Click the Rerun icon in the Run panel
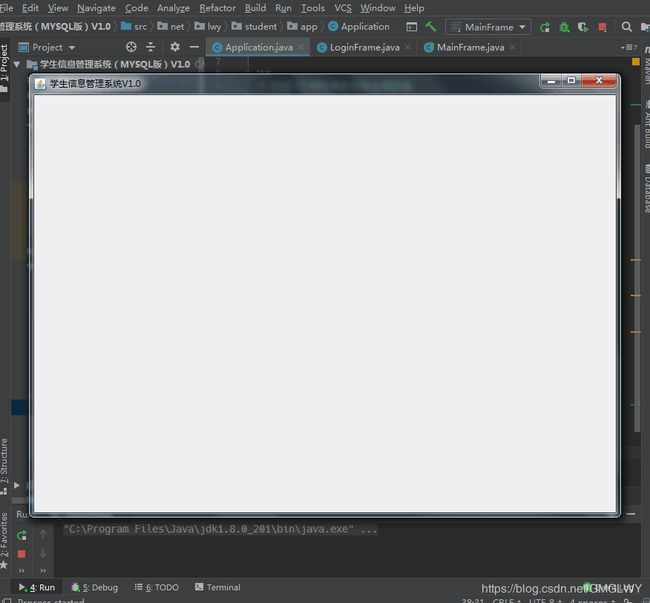 [22, 535]
